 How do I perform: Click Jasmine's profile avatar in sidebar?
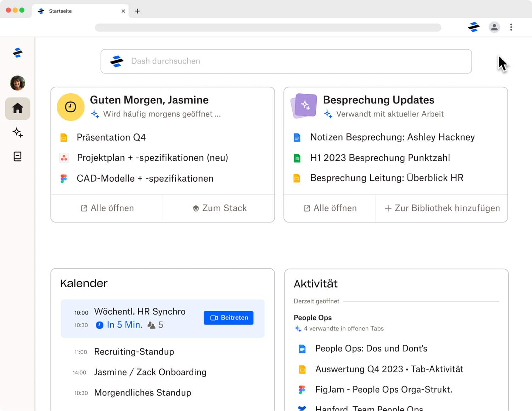pyautogui.click(x=17, y=83)
